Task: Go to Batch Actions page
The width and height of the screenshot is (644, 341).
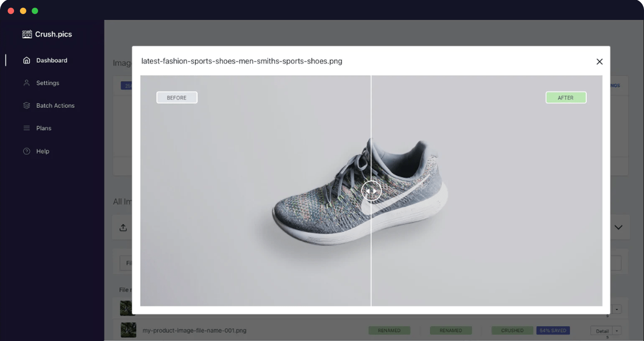Action: click(55, 106)
